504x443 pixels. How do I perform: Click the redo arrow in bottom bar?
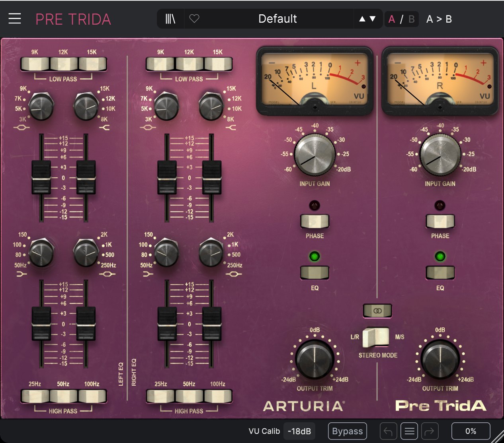pos(430,431)
